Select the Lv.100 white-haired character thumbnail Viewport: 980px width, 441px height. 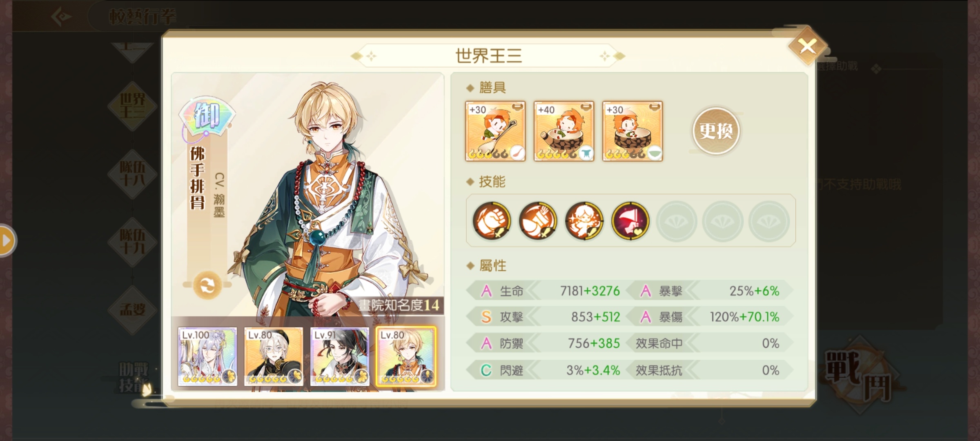coord(207,356)
